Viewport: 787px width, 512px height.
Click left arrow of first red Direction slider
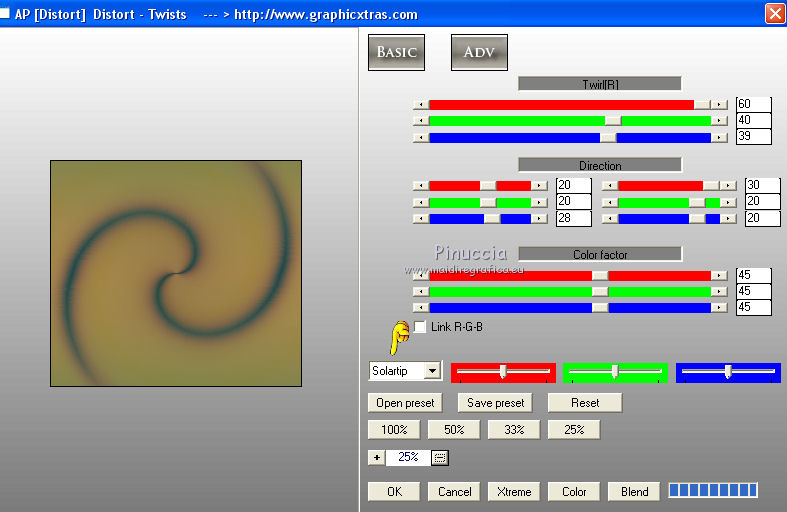421,186
